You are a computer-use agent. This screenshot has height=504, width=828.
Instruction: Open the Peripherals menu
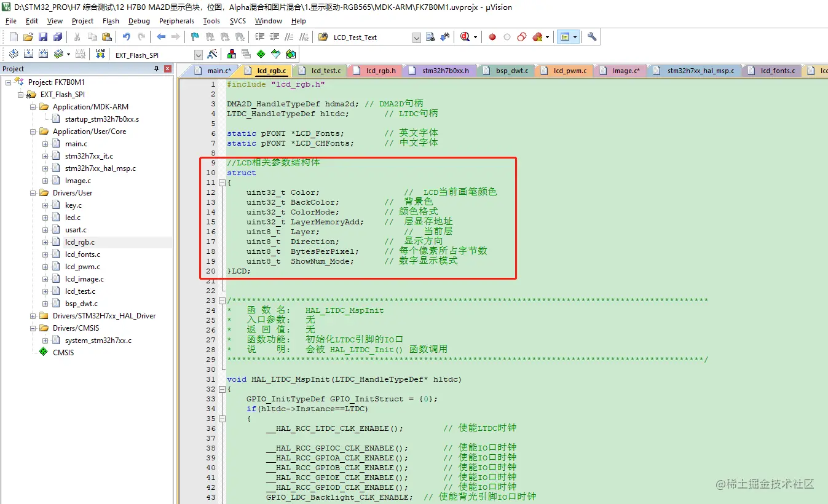pyautogui.click(x=176, y=21)
